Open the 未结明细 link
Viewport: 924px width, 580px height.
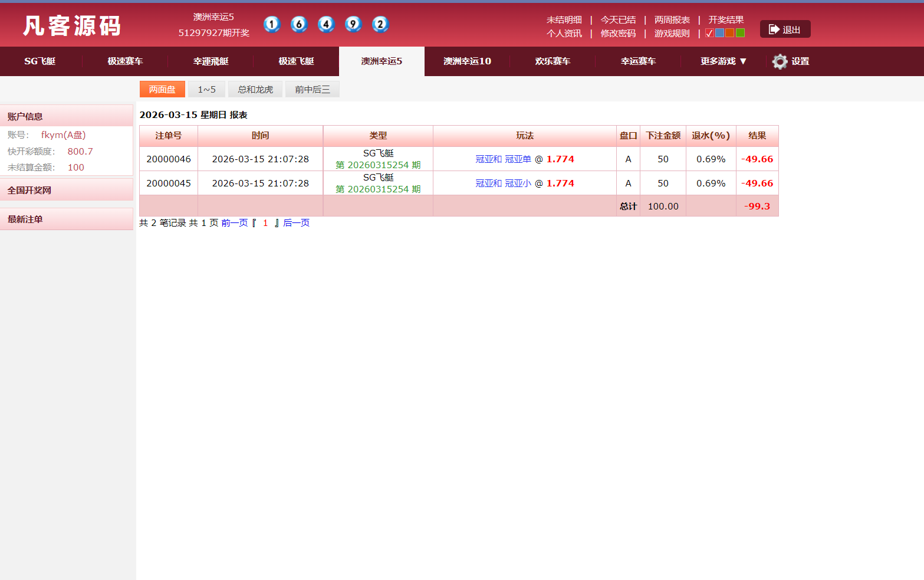point(564,19)
